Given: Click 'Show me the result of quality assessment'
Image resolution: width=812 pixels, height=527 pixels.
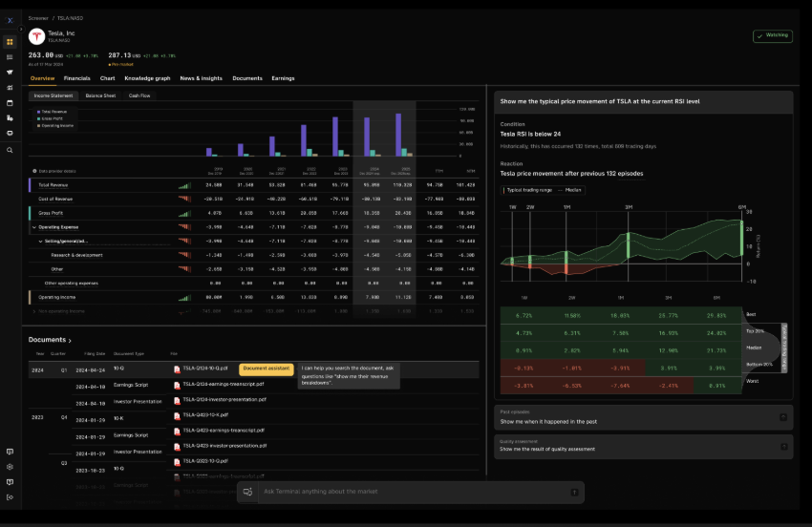Looking at the screenshot, I should click(546, 450).
